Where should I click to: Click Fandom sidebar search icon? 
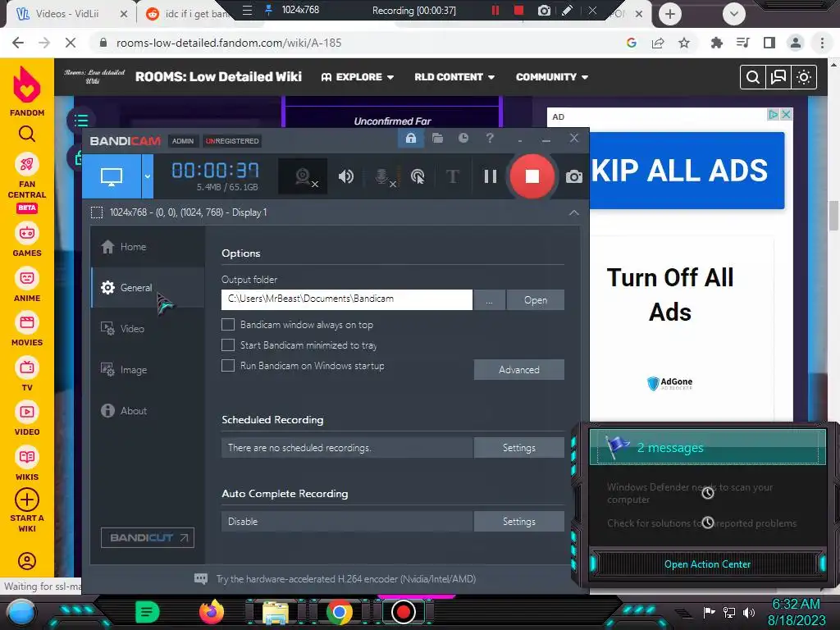coord(27,134)
